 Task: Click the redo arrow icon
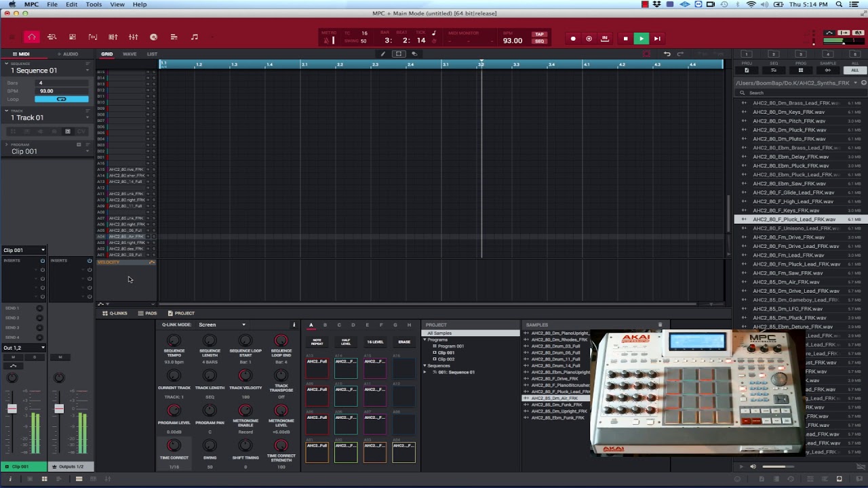pyautogui.click(x=680, y=54)
